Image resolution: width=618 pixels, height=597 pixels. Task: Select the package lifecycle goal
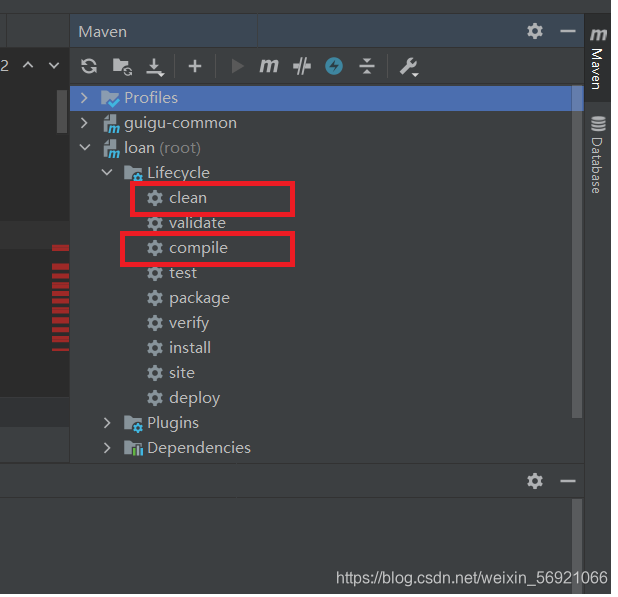point(199,298)
